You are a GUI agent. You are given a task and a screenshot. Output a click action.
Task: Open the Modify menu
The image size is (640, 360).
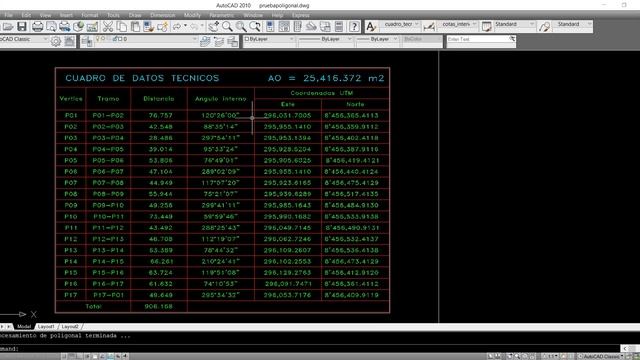pos(192,15)
